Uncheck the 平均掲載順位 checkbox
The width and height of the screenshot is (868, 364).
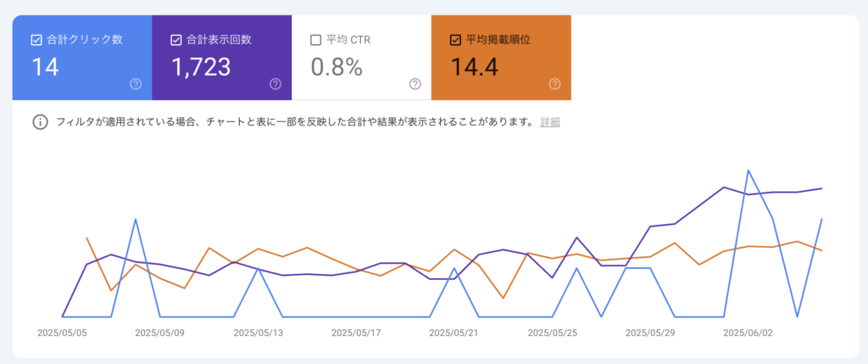point(455,40)
